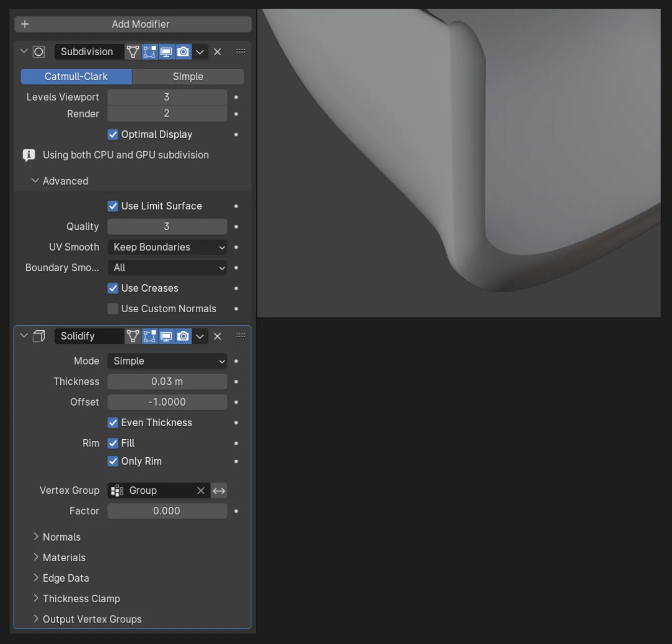Grab the Subdivision modifier drag handle dots
This screenshot has width=672, height=644.
pyautogui.click(x=241, y=51)
